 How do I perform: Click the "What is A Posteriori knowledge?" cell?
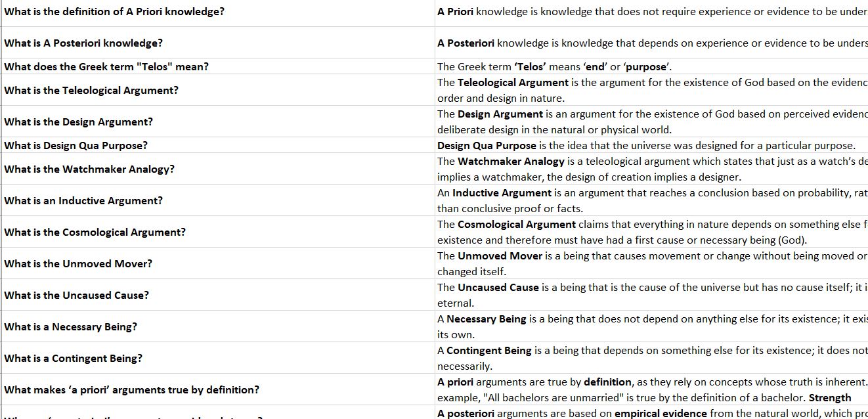coord(83,43)
